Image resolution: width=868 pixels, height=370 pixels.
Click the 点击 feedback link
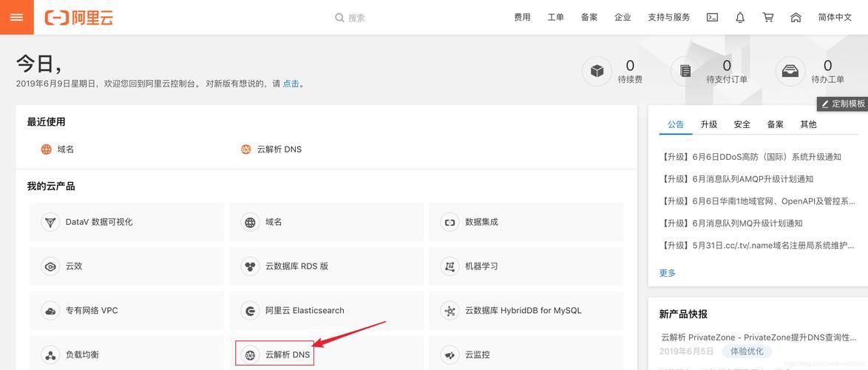(291, 84)
